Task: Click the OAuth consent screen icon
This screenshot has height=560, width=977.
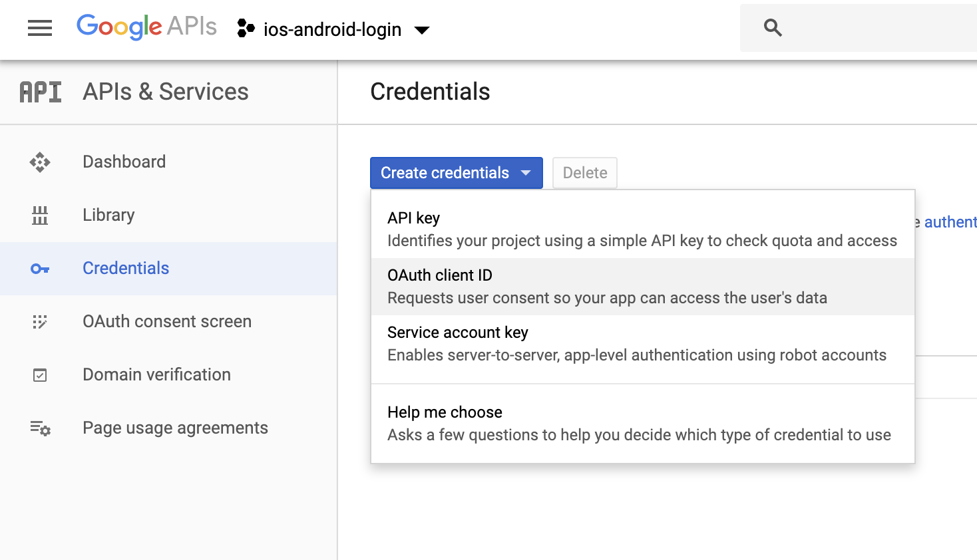Action: [40, 322]
